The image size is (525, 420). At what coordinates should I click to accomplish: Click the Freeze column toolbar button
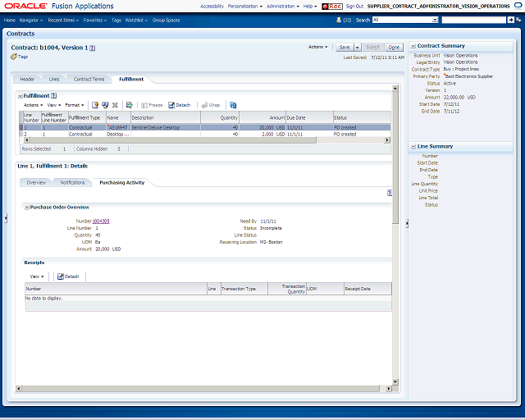click(x=152, y=105)
